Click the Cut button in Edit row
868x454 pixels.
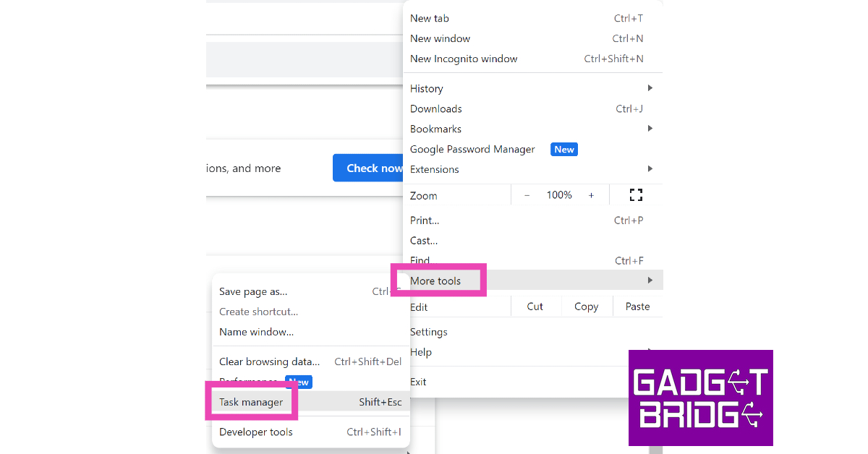click(535, 307)
